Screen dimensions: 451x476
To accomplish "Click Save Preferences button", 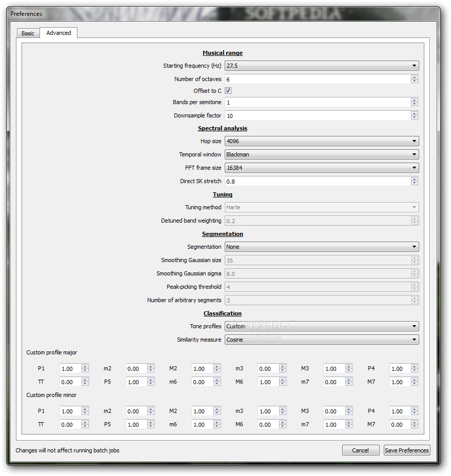I will click(407, 450).
